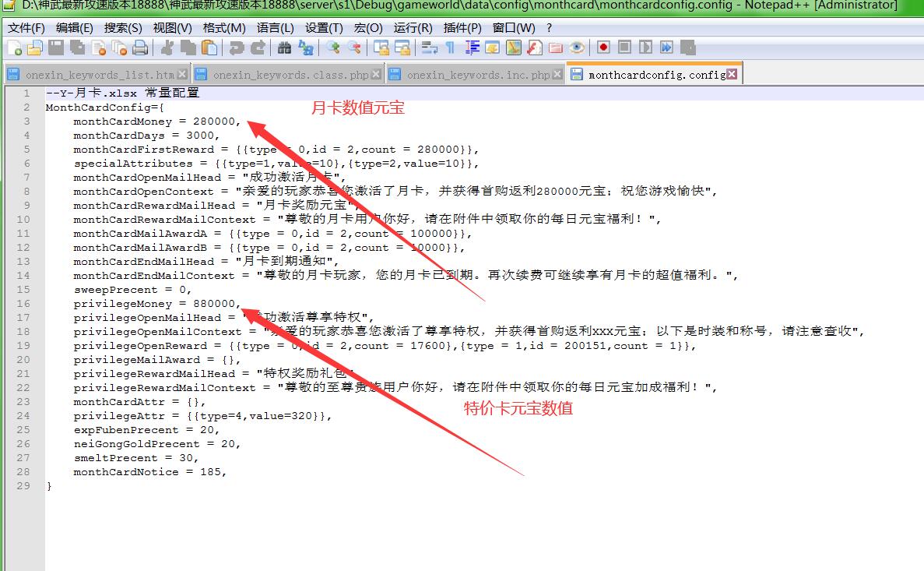
Task: Open the 宏(O) menu
Action: pos(368,28)
